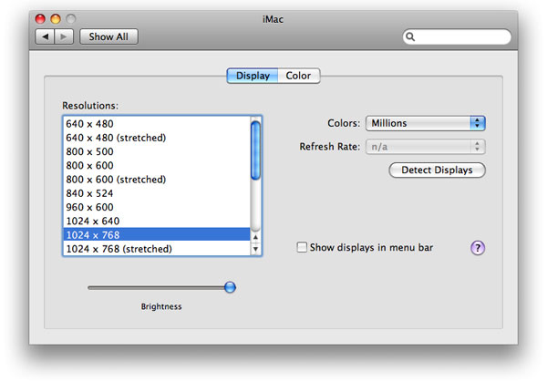Minimize the iMac window with yellow button
Screen dimensions: 547x392
(56, 18)
